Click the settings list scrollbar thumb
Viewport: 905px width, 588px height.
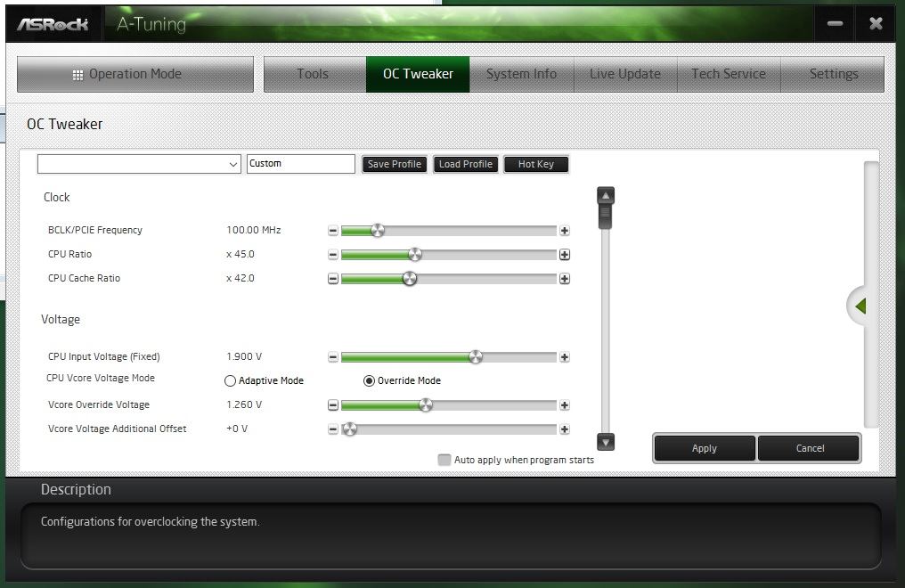coord(606,217)
